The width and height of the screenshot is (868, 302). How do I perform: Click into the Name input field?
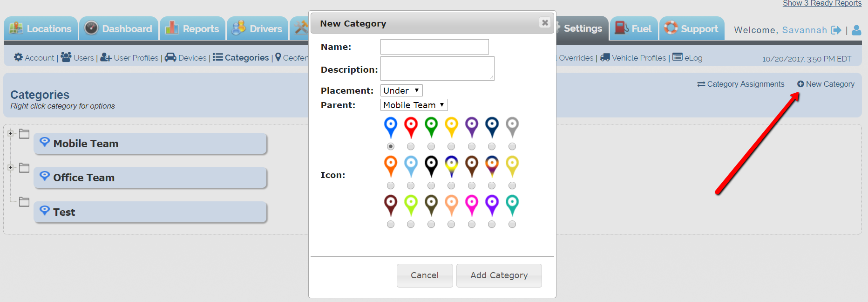434,47
